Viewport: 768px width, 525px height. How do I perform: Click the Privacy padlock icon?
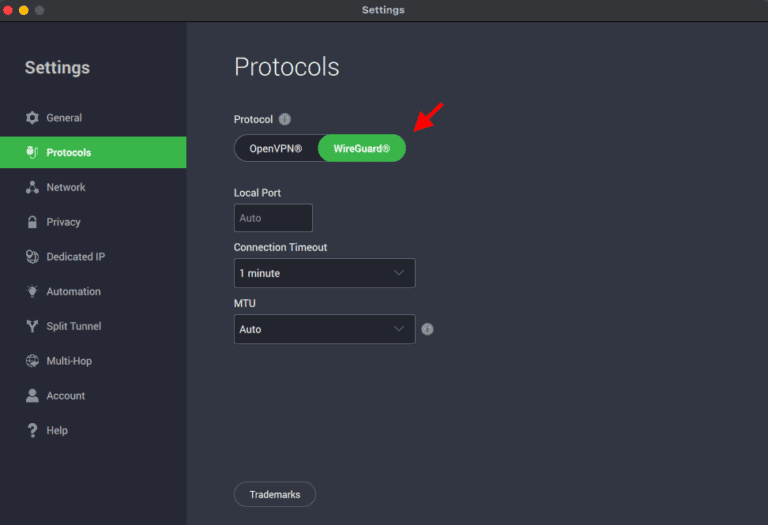click(32, 222)
